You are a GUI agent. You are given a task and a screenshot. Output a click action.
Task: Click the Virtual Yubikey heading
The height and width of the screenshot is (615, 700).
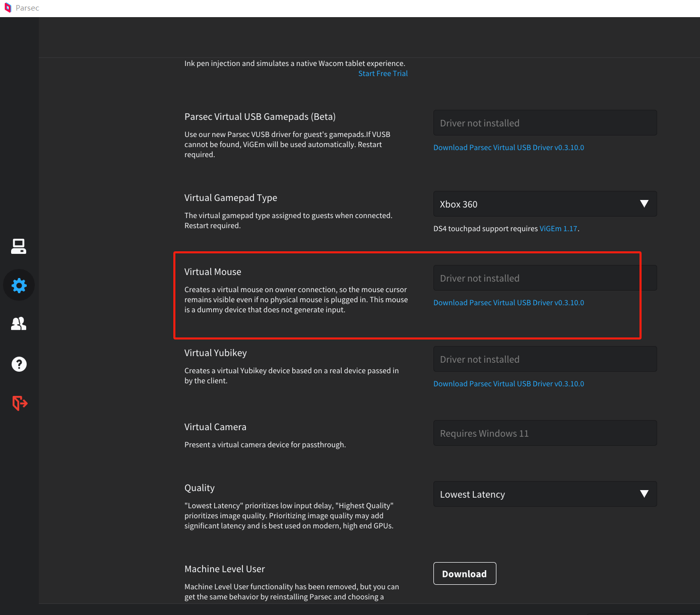pos(216,353)
